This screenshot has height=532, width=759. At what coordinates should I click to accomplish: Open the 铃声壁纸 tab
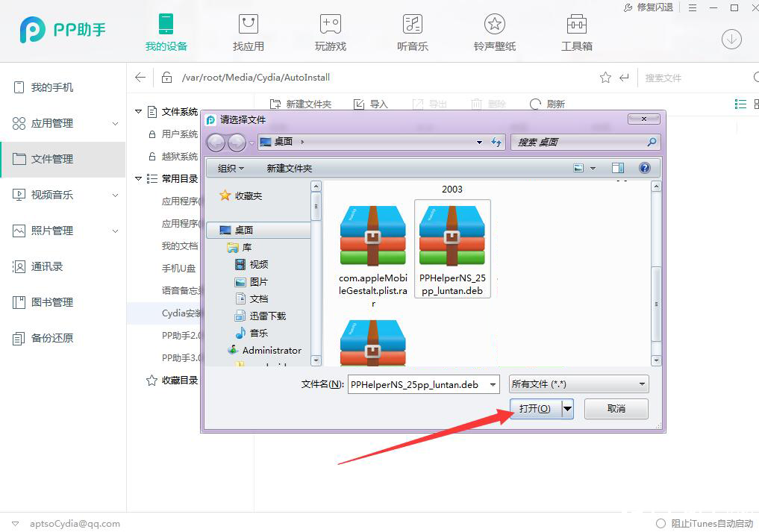tap(495, 32)
